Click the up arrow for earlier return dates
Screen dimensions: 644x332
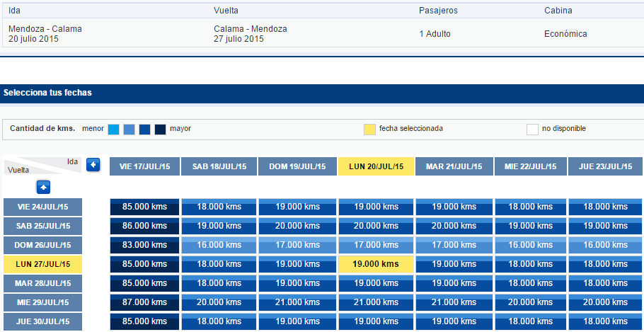tap(44, 187)
